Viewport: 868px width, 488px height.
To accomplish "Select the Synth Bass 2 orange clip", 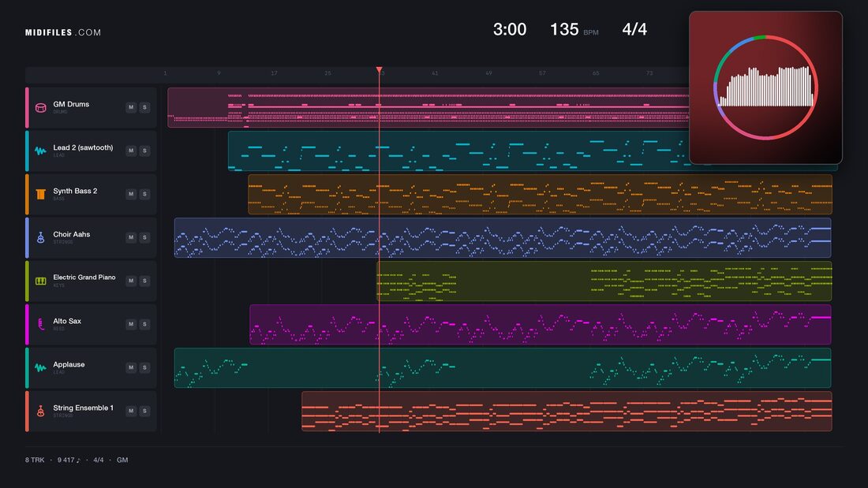I will (x=540, y=194).
